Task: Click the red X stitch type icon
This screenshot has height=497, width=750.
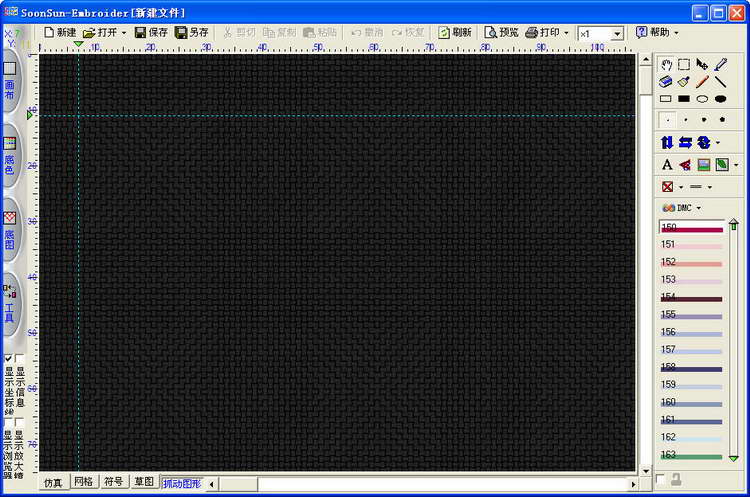Action: click(x=667, y=187)
